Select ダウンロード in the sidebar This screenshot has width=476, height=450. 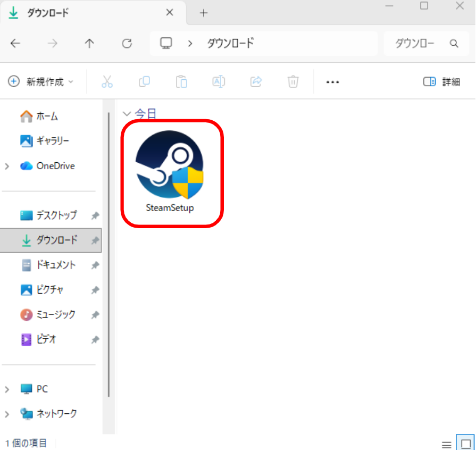[50, 240]
